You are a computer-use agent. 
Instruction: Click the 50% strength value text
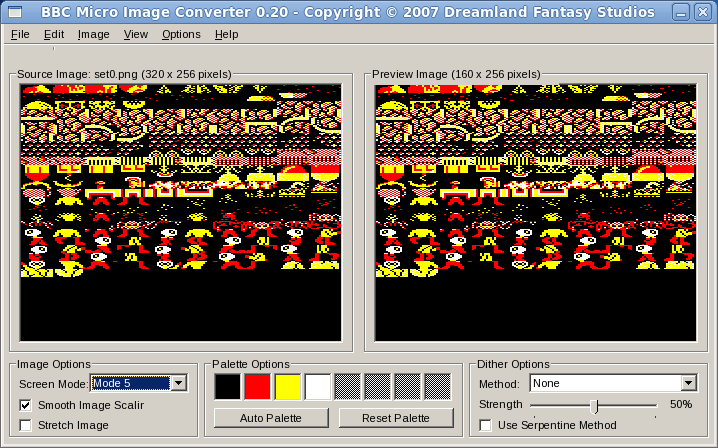tap(681, 404)
